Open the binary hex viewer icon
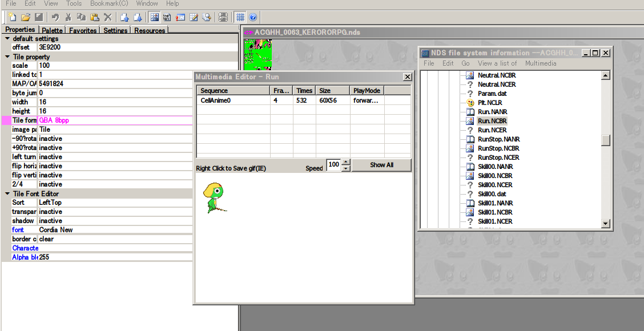The height and width of the screenshot is (331, 644). [167, 17]
